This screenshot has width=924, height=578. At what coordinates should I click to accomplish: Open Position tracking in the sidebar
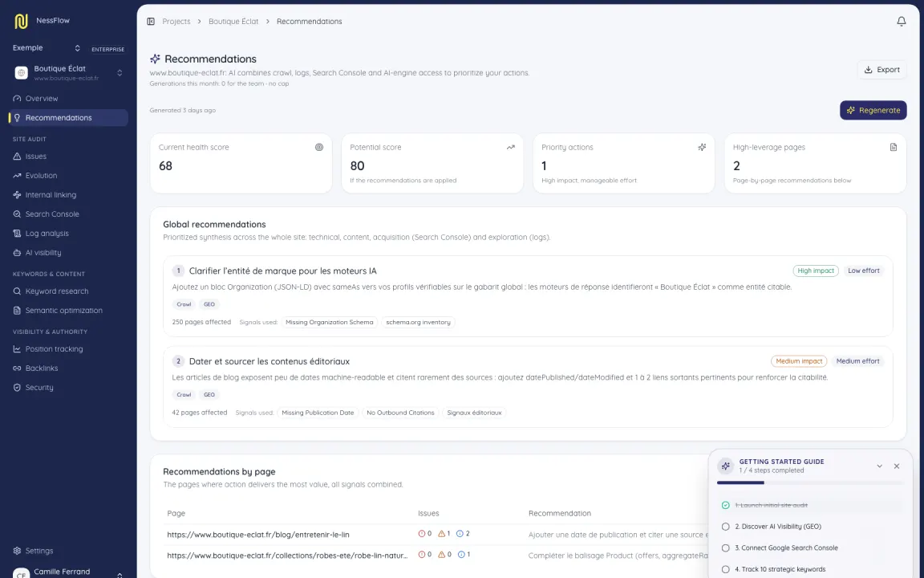pos(68,349)
